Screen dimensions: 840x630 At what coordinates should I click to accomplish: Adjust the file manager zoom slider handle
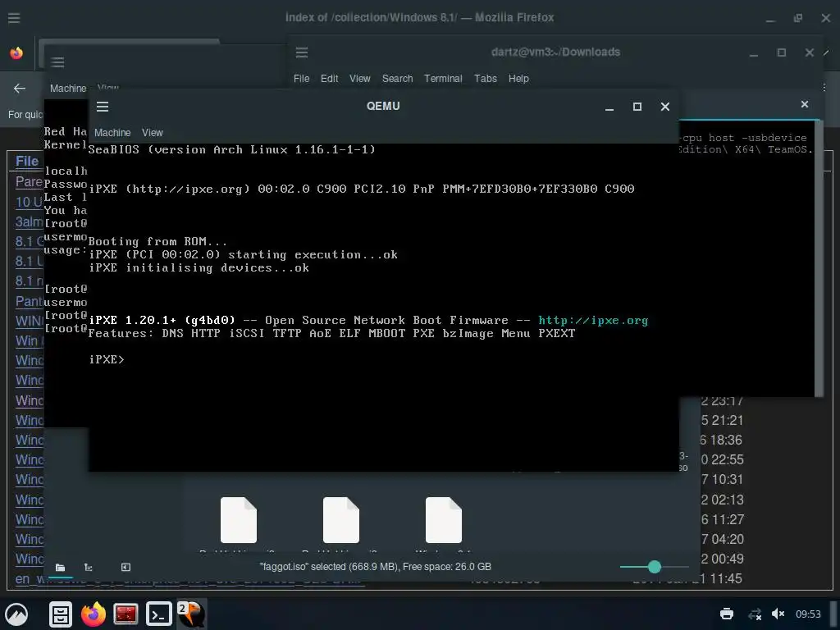pos(654,567)
